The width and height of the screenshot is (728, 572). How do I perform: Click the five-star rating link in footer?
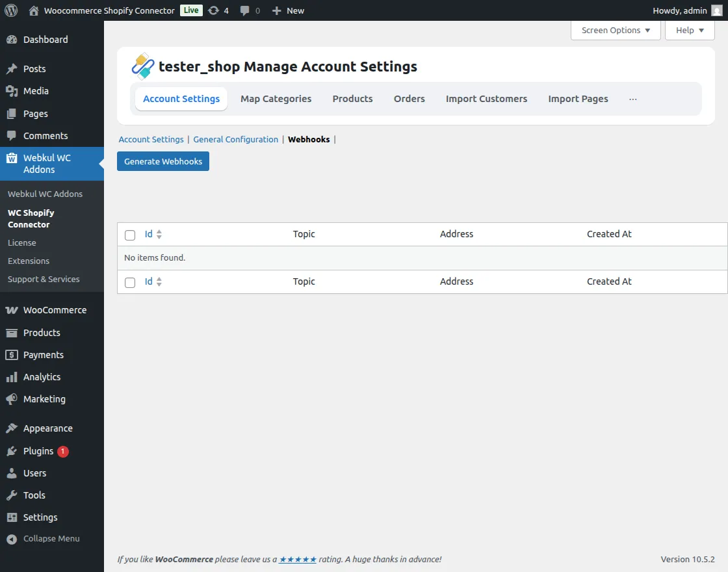297,559
